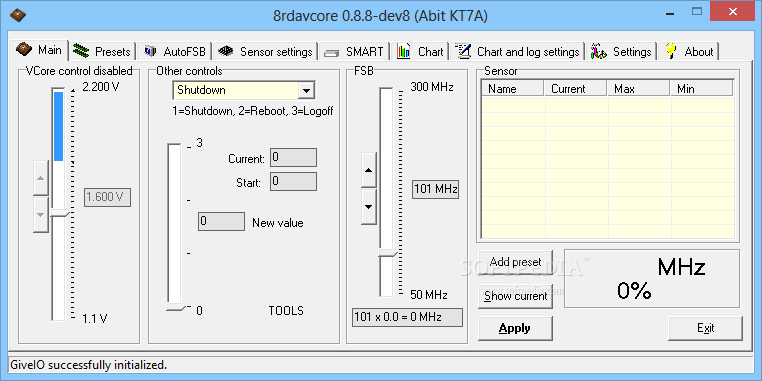Screen dimensions: 762x381
Task: Click the Chart bar graph icon
Action: point(404,51)
